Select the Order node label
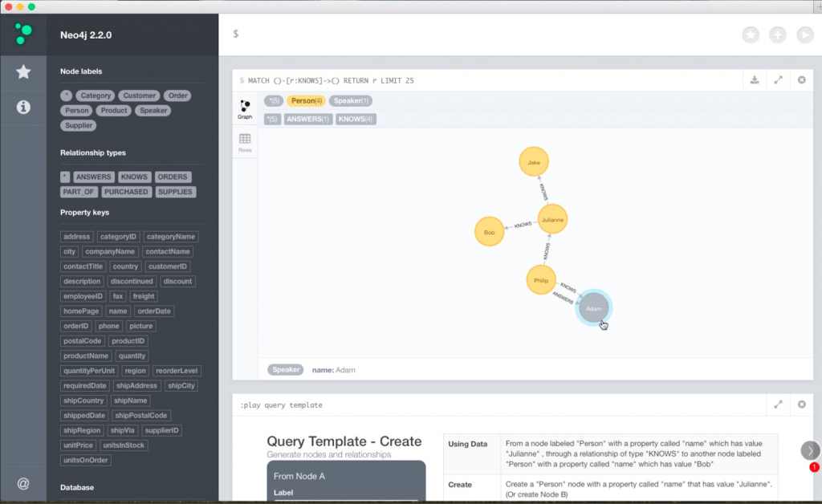This screenshot has height=504, width=822. click(x=177, y=96)
